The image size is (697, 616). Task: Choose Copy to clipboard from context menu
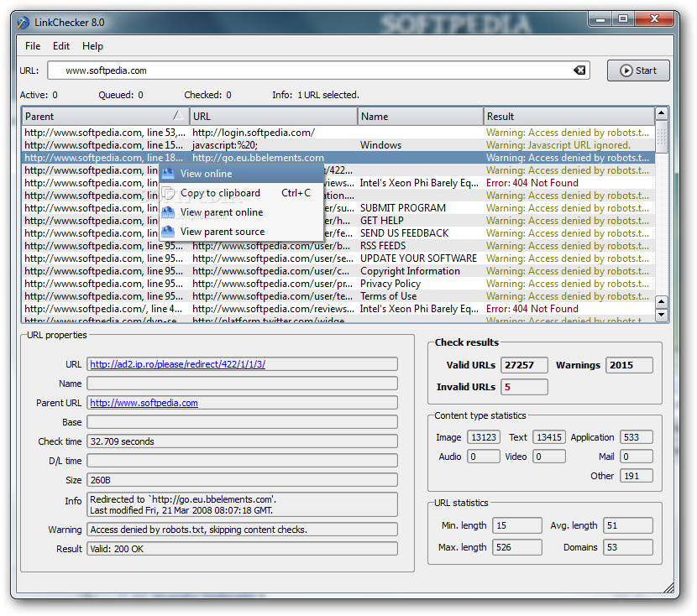point(241,193)
